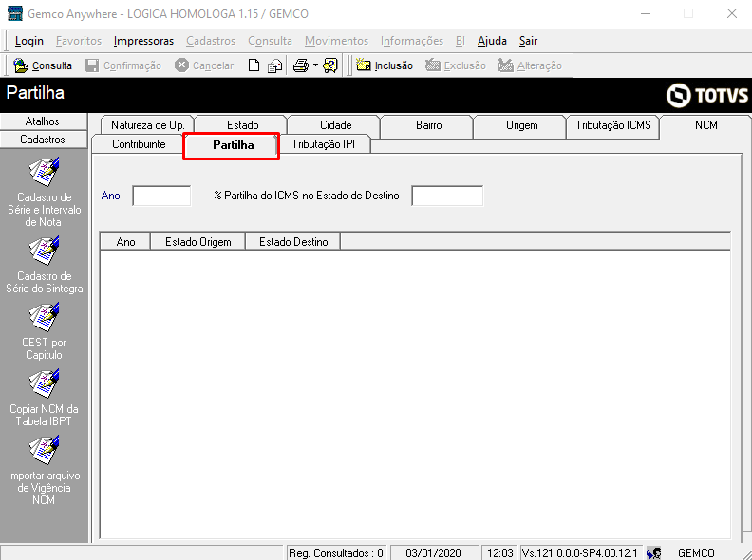The image size is (752, 560).
Task: Open the Consulta menu in menu bar
Action: click(270, 41)
